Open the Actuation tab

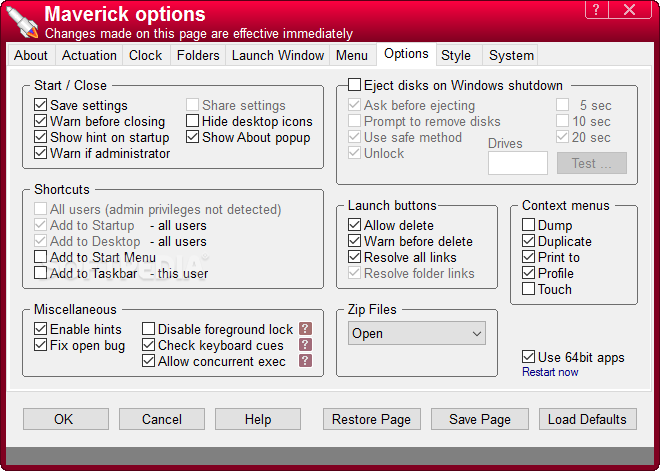click(89, 55)
